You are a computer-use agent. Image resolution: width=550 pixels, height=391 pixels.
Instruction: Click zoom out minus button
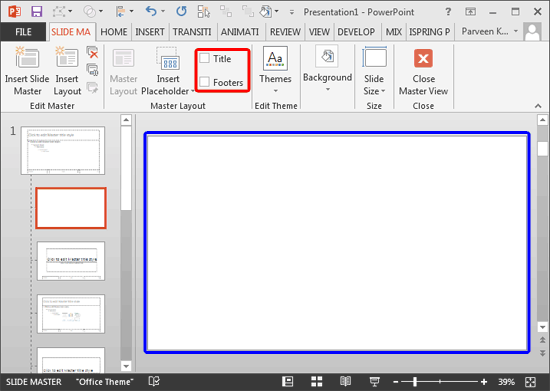(x=396, y=382)
